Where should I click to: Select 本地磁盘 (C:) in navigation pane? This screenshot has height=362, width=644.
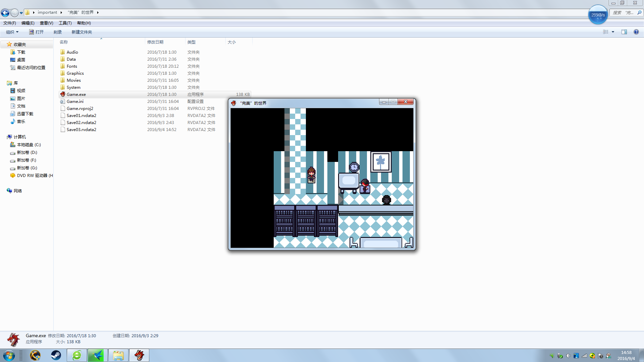(29, 144)
